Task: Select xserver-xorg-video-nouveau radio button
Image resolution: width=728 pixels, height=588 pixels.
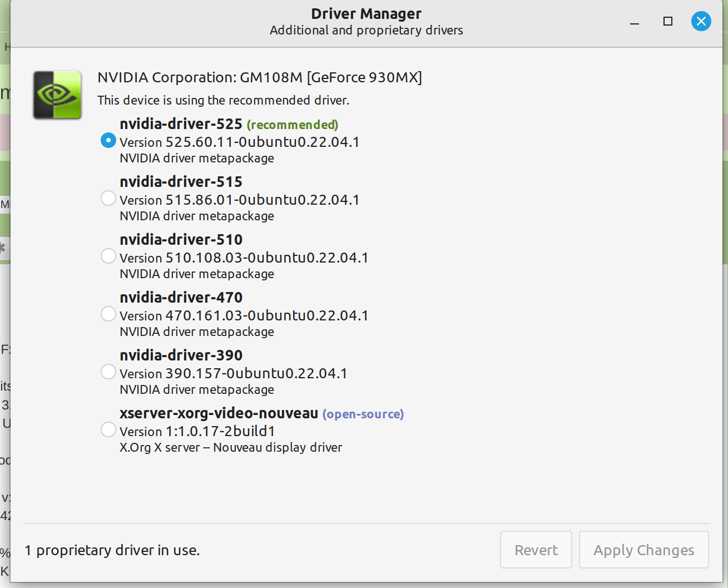Action: click(x=108, y=429)
